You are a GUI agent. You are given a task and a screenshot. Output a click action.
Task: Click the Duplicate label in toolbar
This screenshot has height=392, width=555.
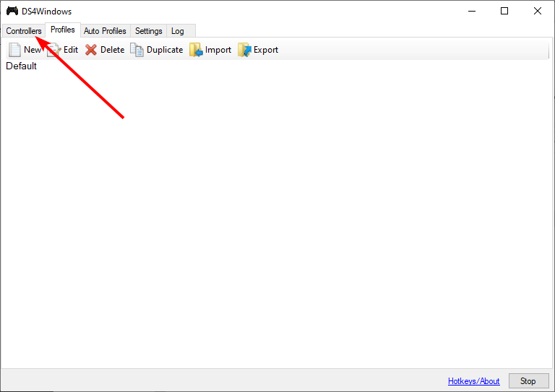point(165,50)
